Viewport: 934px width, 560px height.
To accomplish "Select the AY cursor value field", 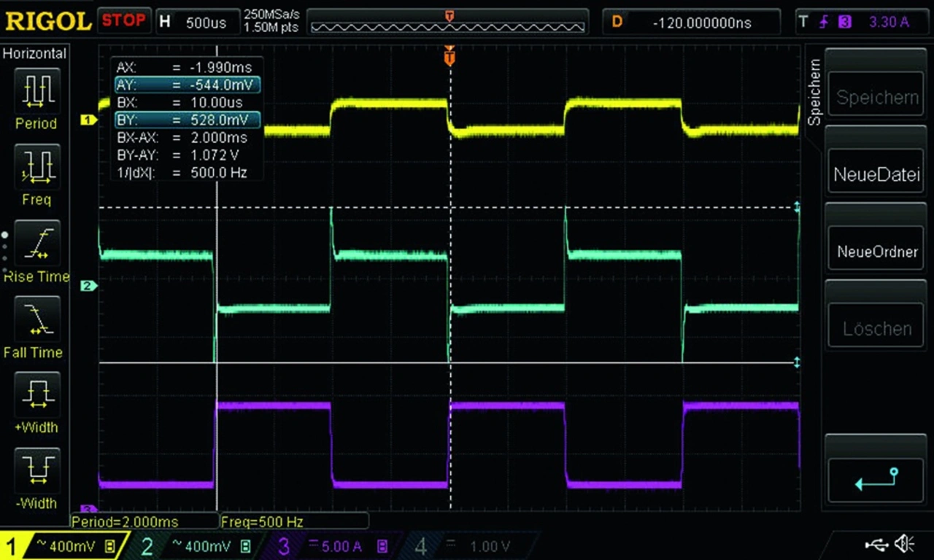I will pos(187,85).
